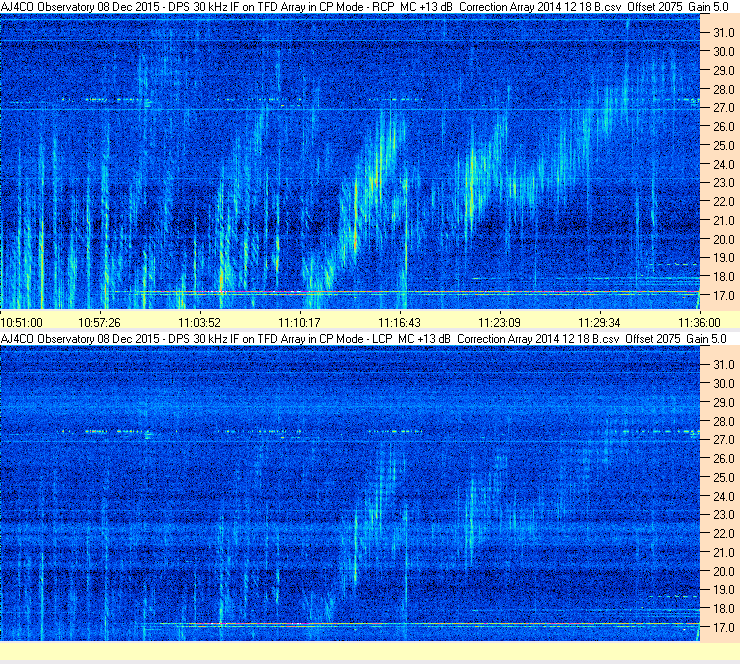Click the 23.0 frequency label on RCP chart

click(723, 183)
